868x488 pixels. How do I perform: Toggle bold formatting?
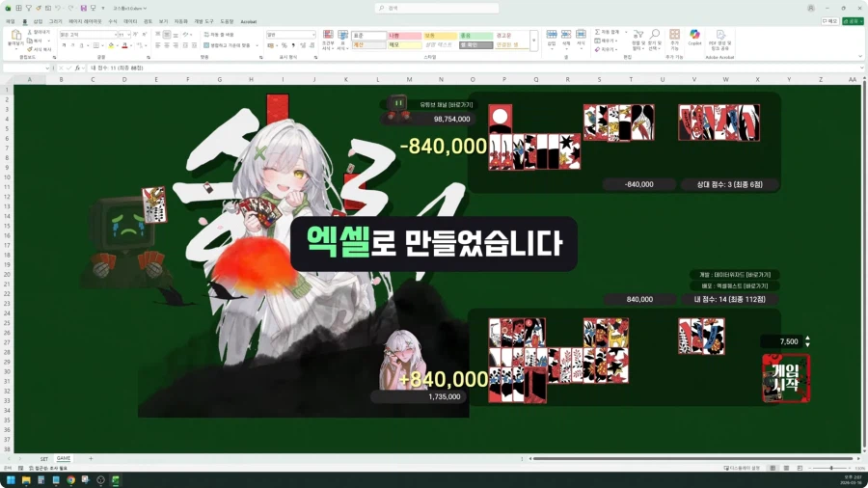tap(65, 45)
